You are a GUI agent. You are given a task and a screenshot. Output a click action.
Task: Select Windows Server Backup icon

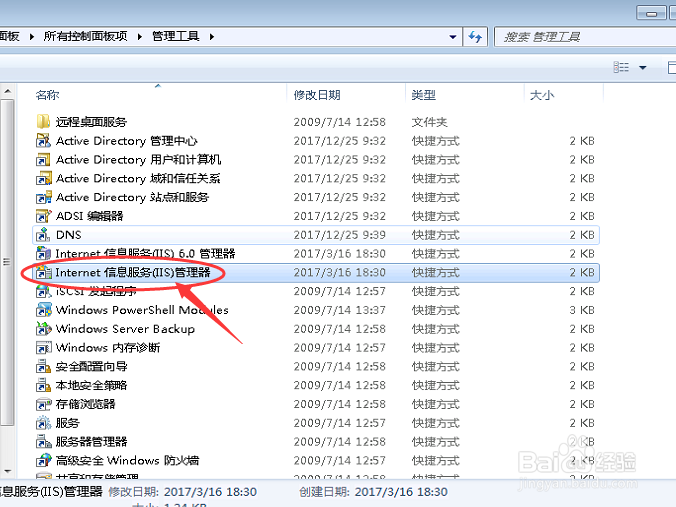(x=43, y=329)
